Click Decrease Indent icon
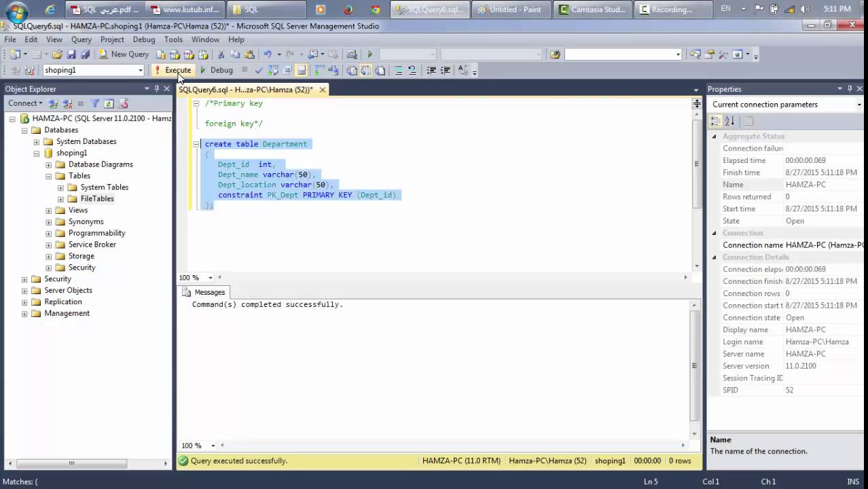This screenshot has height=489, width=868. (431, 70)
